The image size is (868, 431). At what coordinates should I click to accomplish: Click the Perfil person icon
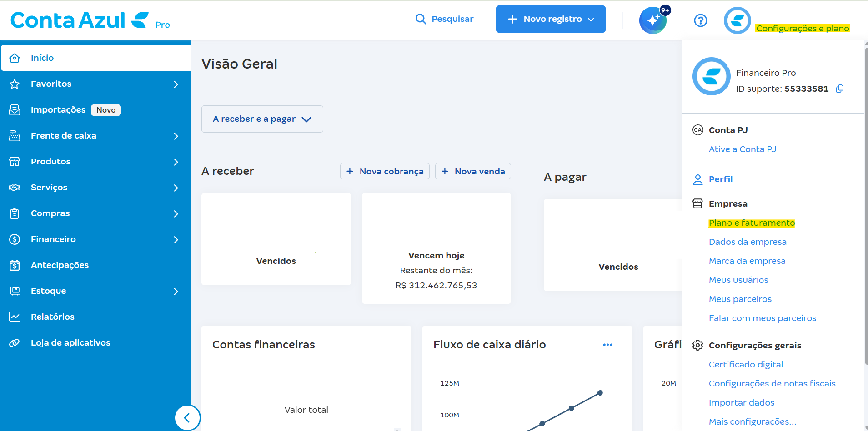point(697,180)
